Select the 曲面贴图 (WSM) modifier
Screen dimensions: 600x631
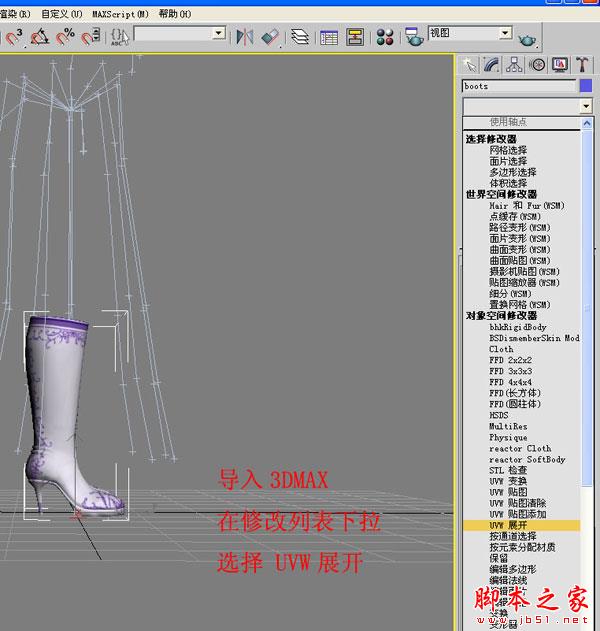coord(522,260)
